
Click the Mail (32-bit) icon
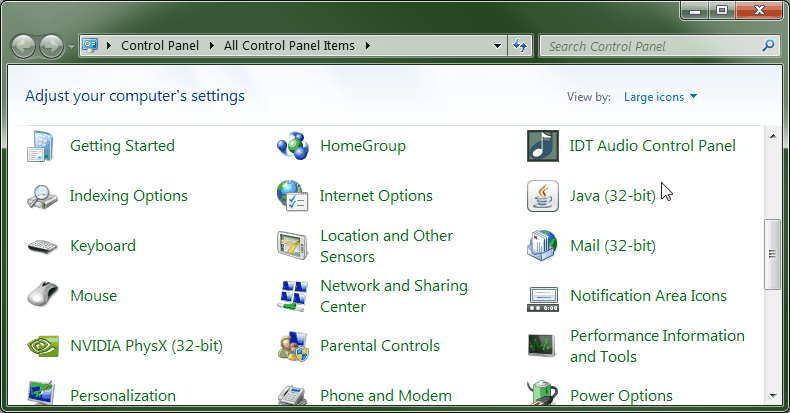point(542,246)
